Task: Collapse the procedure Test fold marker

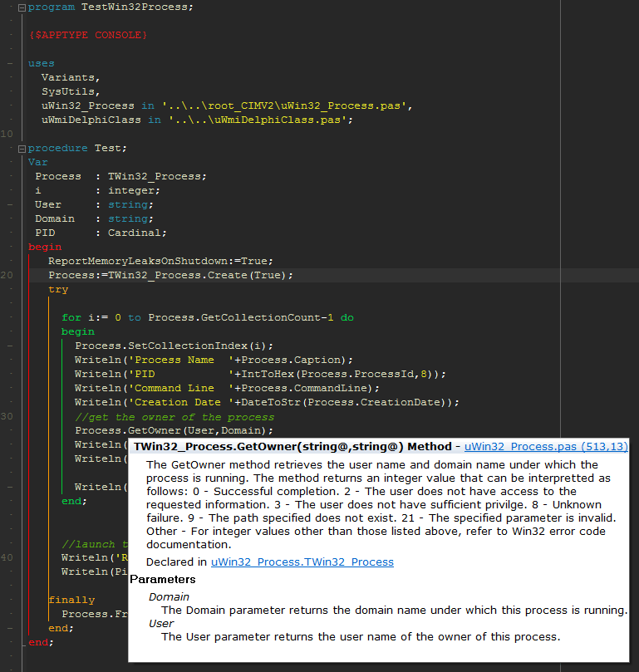Action: tap(22, 148)
